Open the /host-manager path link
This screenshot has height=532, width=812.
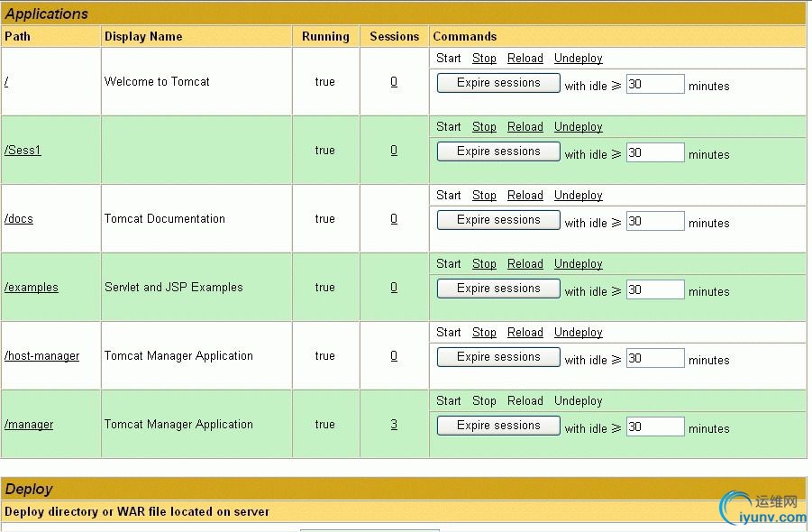coord(42,356)
